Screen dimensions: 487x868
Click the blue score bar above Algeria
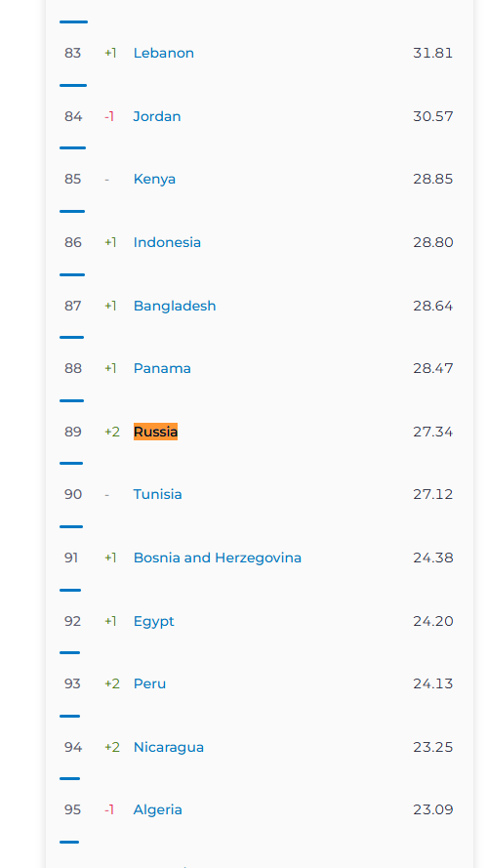(69, 779)
